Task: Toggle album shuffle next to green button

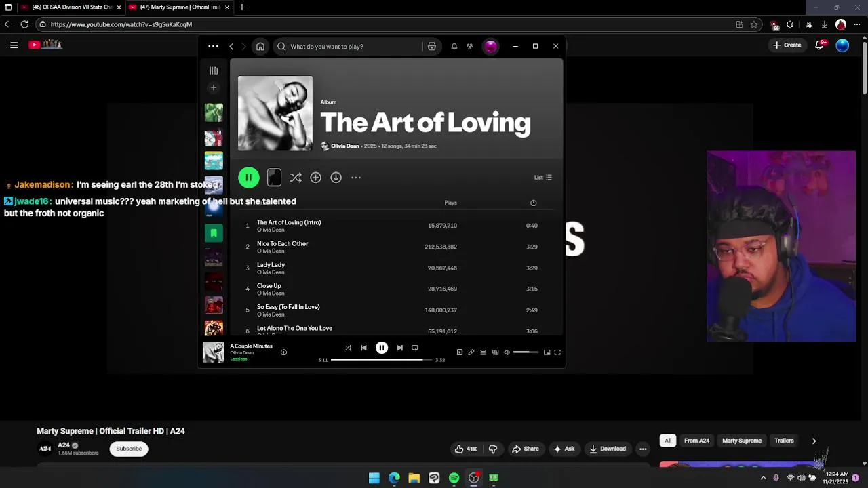Action: pos(296,178)
